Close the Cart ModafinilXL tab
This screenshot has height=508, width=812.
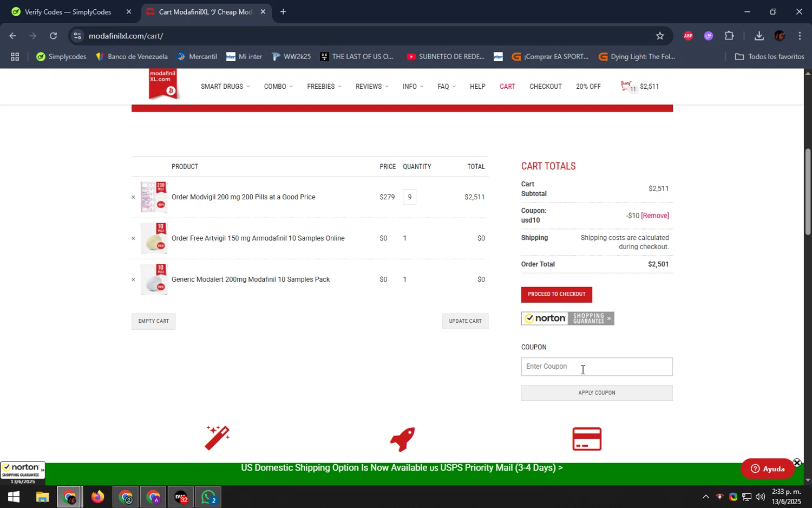[263, 12]
